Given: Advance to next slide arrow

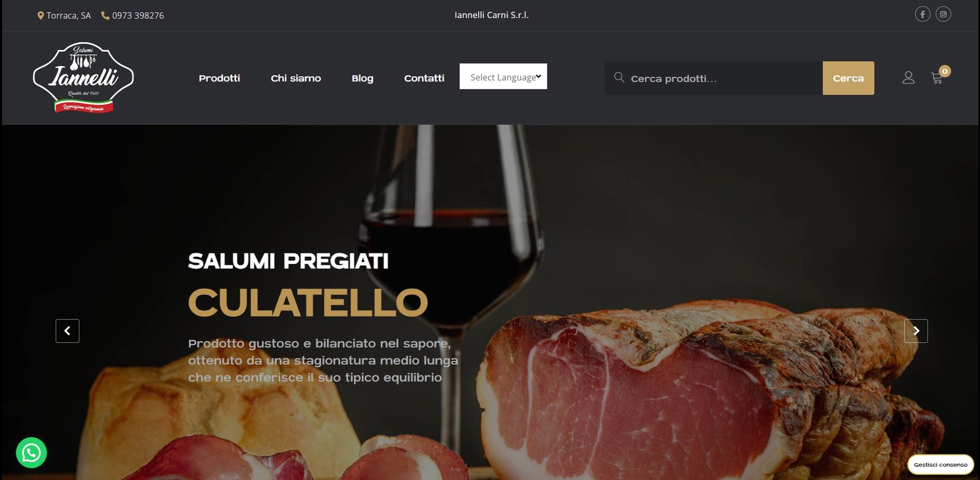Looking at the screenshot, I should click(x=916, y=331).
